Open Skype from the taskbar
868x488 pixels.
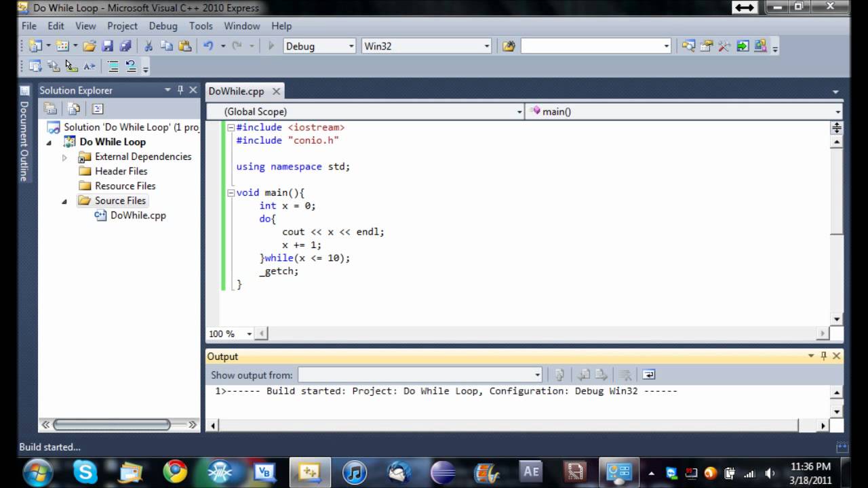[x=85, y=472]
